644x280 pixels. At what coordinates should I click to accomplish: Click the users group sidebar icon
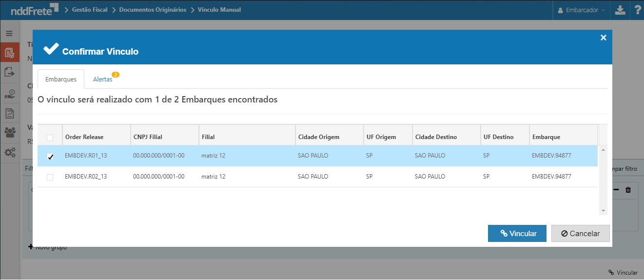pyautogui.click(x=9, y=132)
